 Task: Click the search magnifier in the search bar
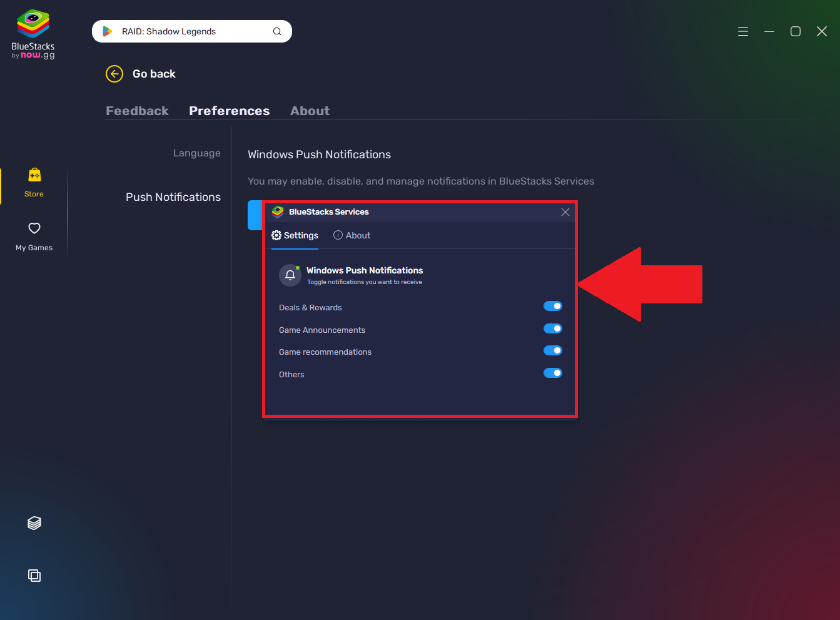coord(276,31)
